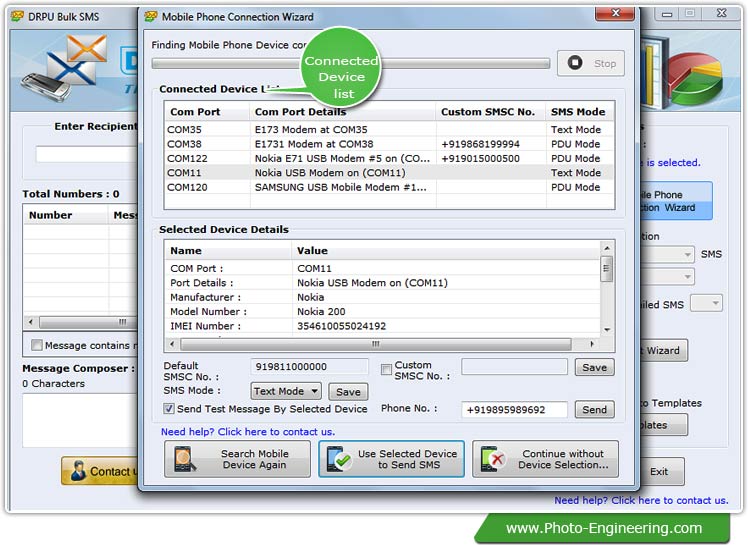Click the Stop search button
The width and height of the screenshot is (748, 545).
pyautogui.click(x=591, y=63)
